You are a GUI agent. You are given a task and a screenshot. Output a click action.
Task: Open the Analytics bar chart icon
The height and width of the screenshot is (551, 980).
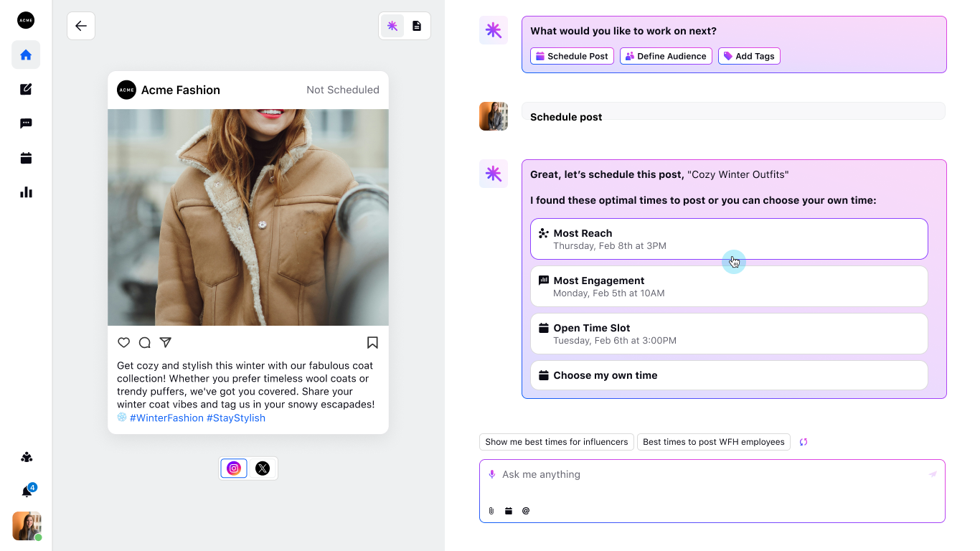coord(26,192)
